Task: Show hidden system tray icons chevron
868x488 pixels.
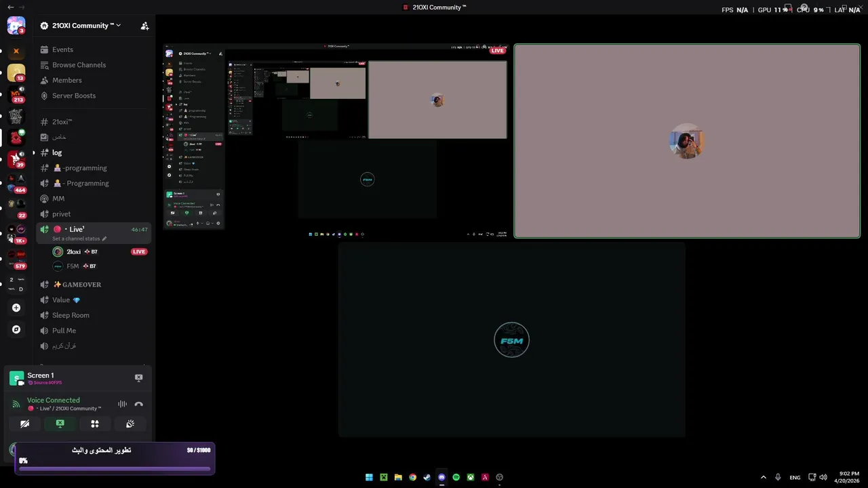Action: pos(763,477)
